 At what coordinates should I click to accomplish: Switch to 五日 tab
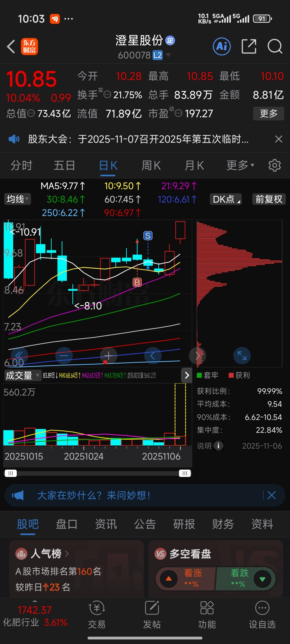pos(64,165)
